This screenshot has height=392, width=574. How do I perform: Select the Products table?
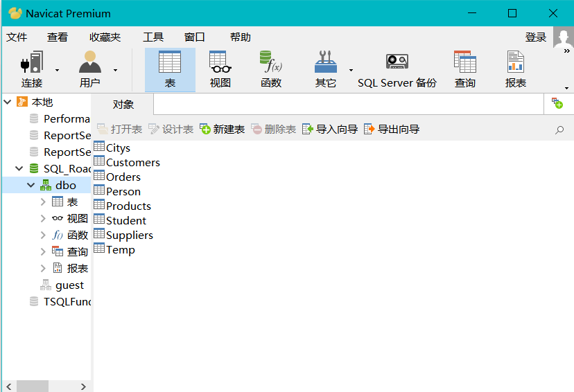coord(122,206)
